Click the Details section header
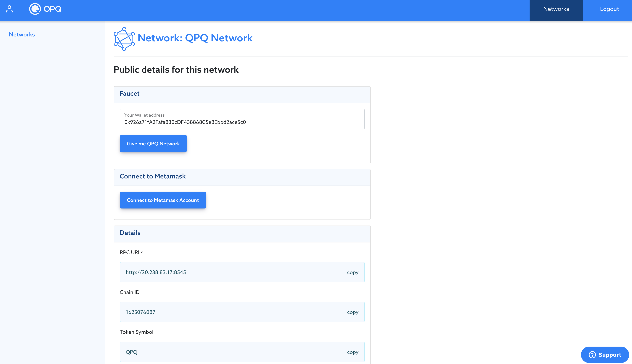632x364 pixels. 242,234
